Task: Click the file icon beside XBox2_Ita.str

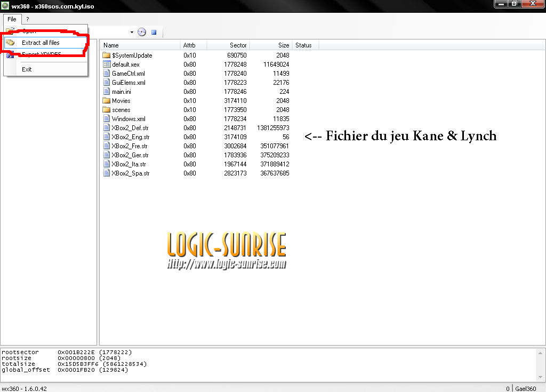Action: pyautogui.click(x=107, y=164)
